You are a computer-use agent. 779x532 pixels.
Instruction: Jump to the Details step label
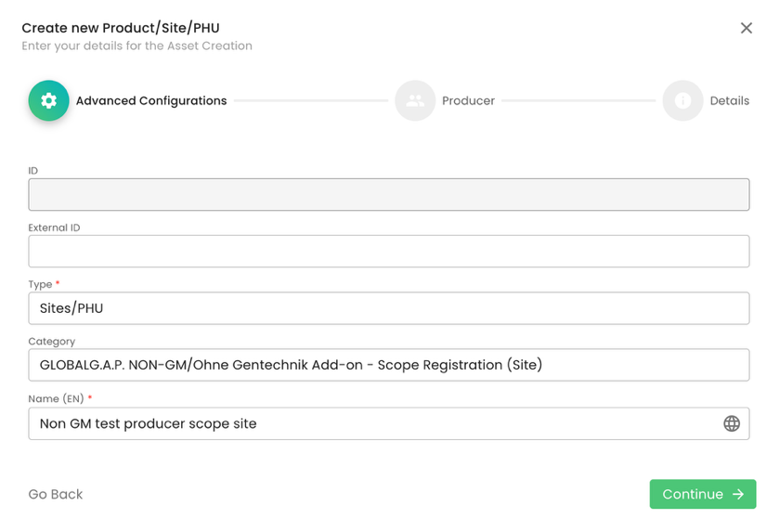[729, 101]
